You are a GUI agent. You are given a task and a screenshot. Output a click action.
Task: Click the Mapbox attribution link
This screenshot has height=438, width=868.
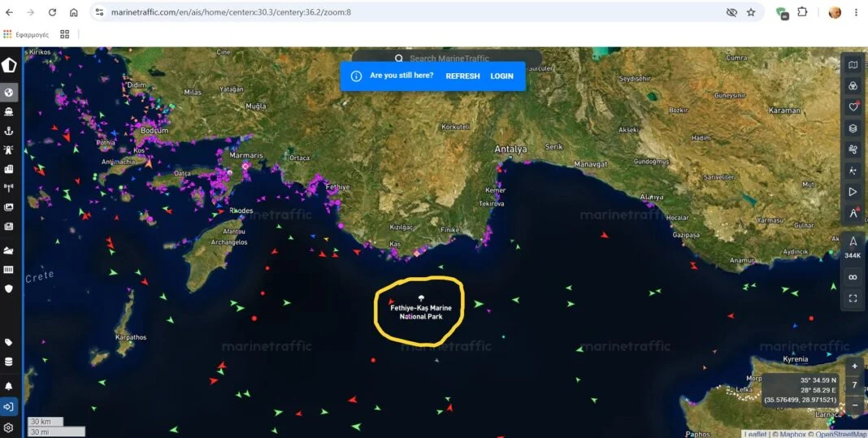[x=792, y=434]
